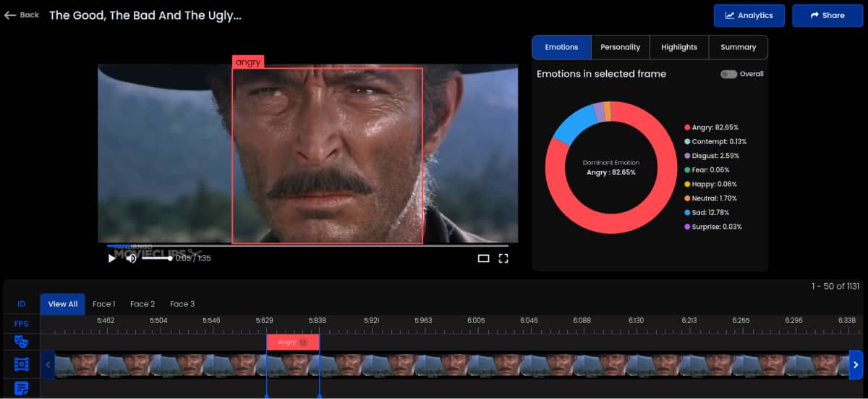
Task: Filter timeline to Face 1
Action: pyautogui.click(x=103, y=304)
